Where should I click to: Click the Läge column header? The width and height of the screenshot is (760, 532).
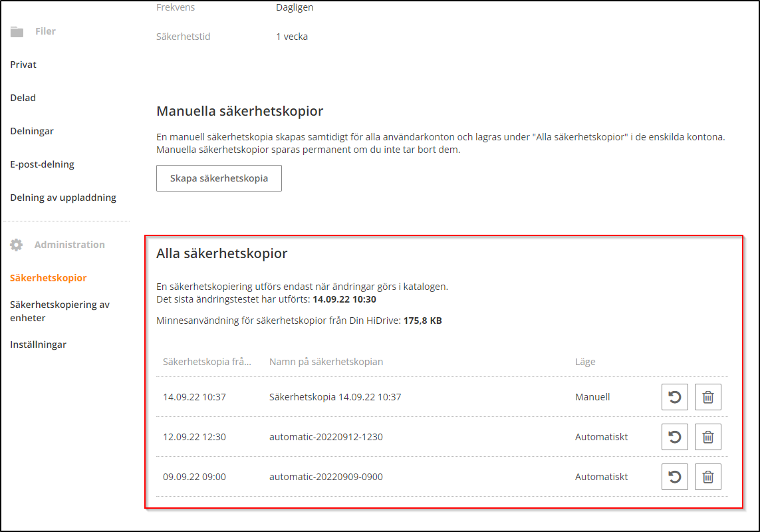585,362
